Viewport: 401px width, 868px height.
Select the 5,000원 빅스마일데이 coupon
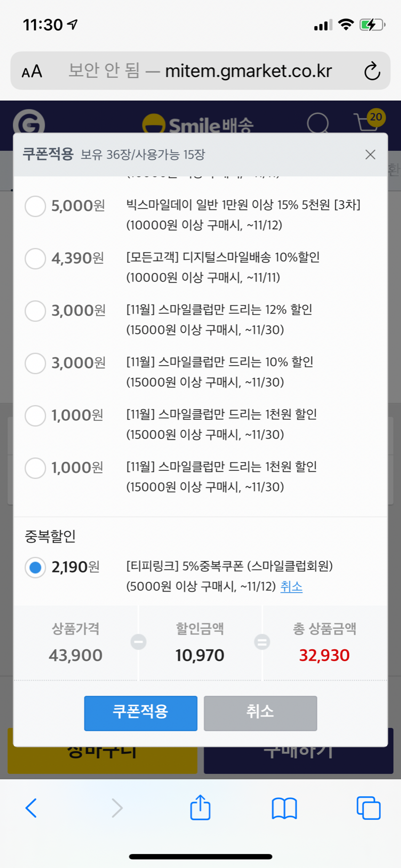coord(35,206)
